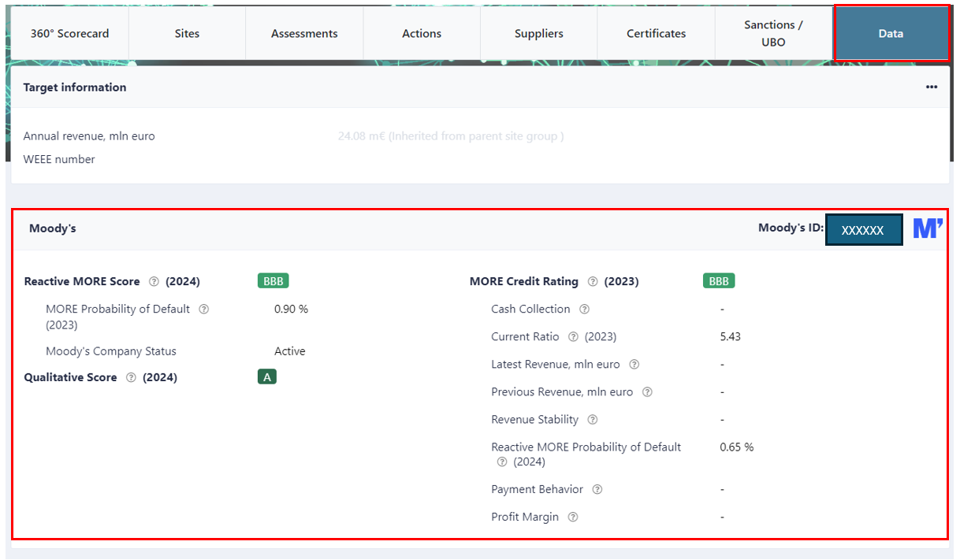Click the Previous Revenue, mln euro label
This screenshot has height=560, width=960.
point(562,391)
